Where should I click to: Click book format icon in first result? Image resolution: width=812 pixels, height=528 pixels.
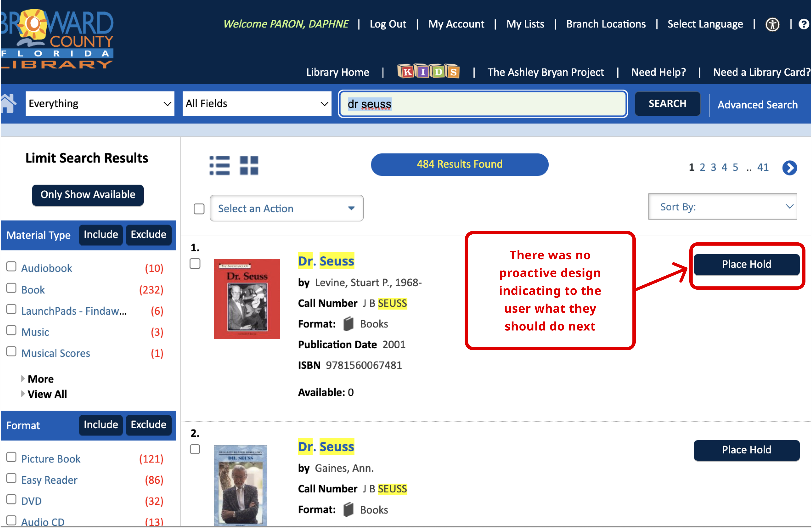click(x=348, y=324)
